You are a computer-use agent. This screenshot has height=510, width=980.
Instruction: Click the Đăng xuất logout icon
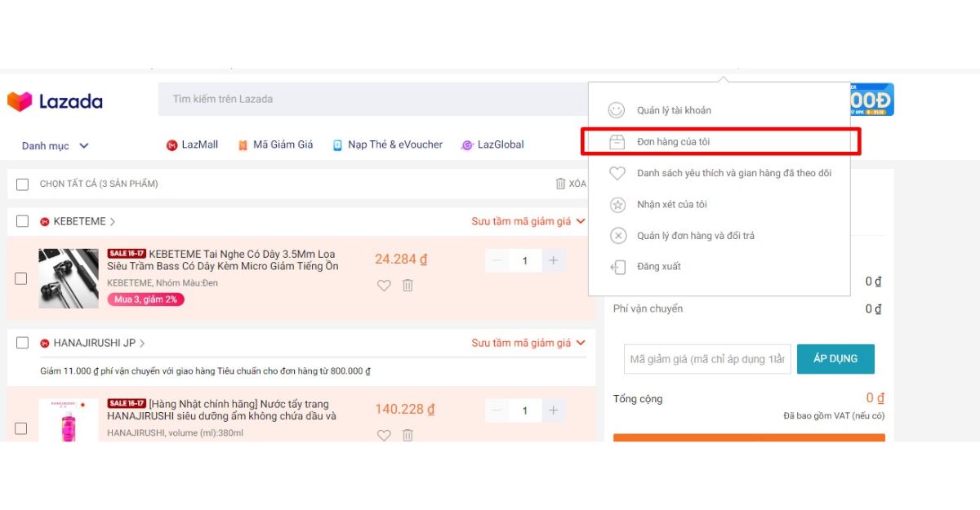(617, 267)
